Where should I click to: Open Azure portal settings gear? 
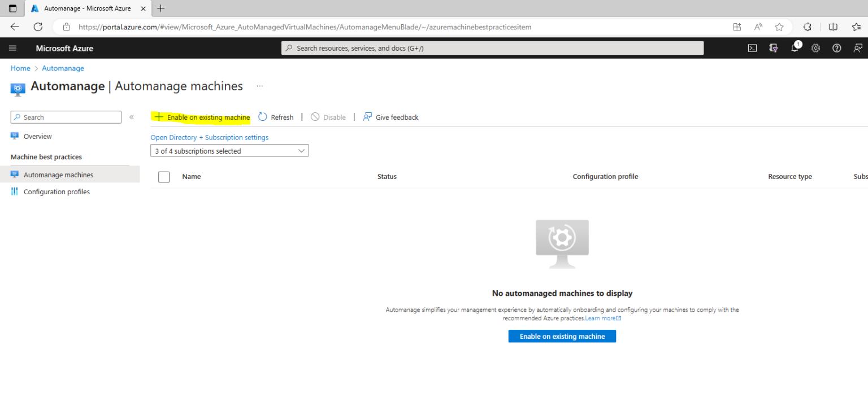815,48
